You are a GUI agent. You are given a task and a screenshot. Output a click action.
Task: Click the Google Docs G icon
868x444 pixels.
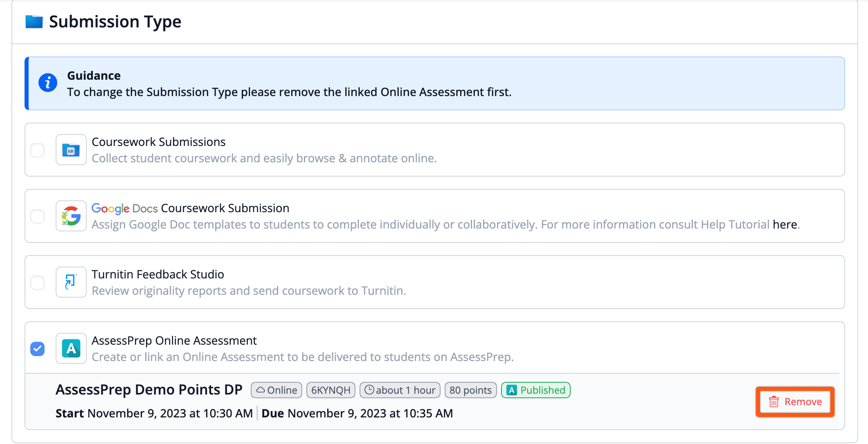pos(71,216)
